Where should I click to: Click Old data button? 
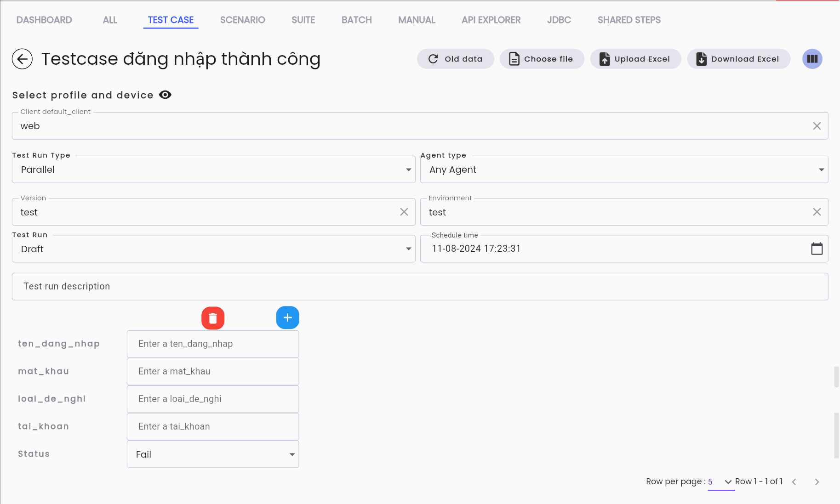click(x=455, y=59)
